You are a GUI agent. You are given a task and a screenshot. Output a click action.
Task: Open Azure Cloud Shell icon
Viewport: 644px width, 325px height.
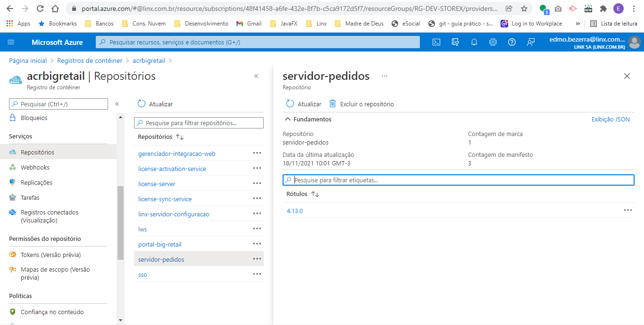[436, 42]
